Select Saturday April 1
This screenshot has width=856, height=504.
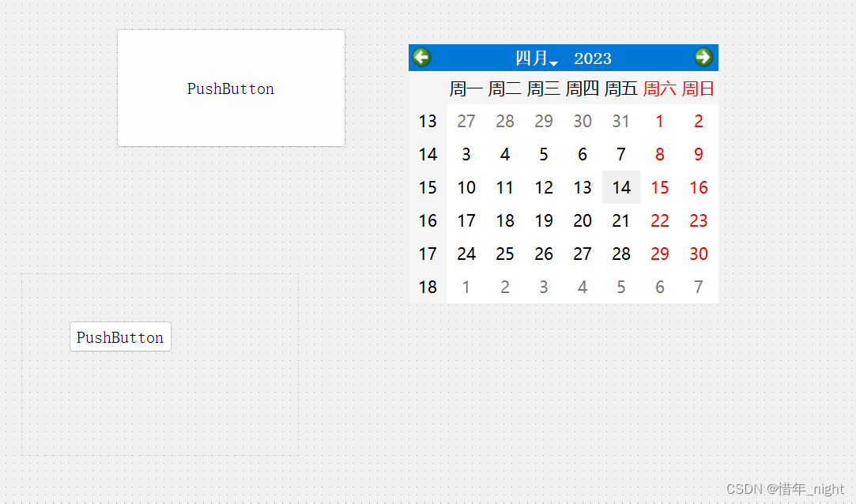[660, 121]
